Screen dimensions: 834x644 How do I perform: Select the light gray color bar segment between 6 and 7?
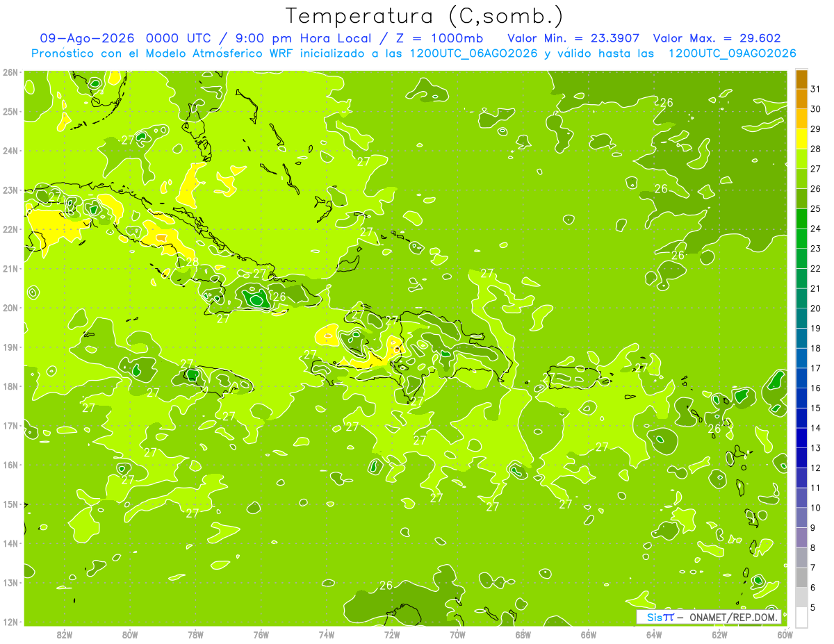tap(801, 577)
